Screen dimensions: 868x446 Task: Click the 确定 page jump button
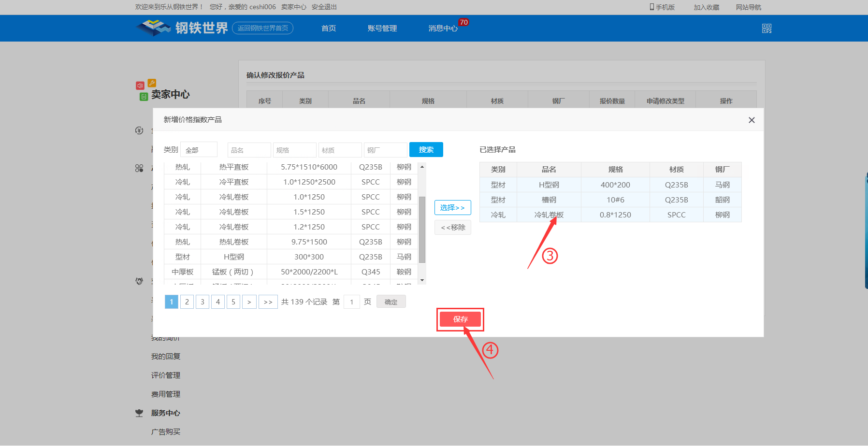(391, 302)
